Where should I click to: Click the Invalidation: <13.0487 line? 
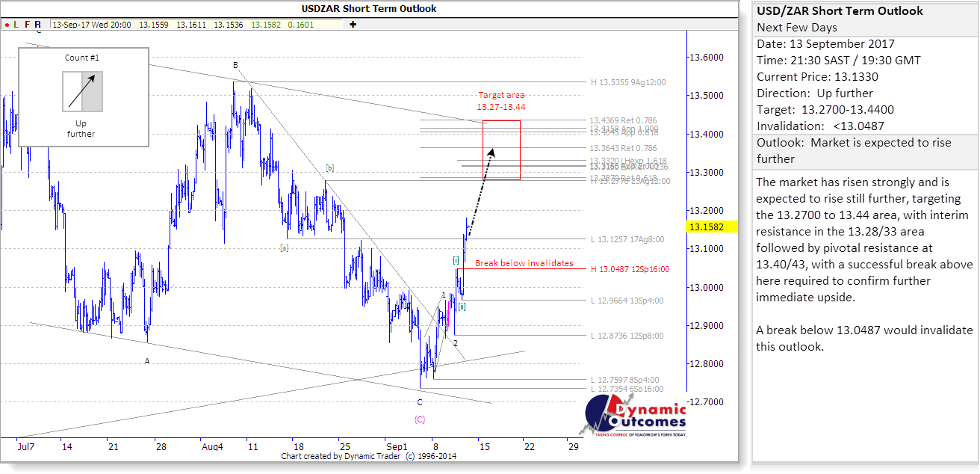(820, 126)
